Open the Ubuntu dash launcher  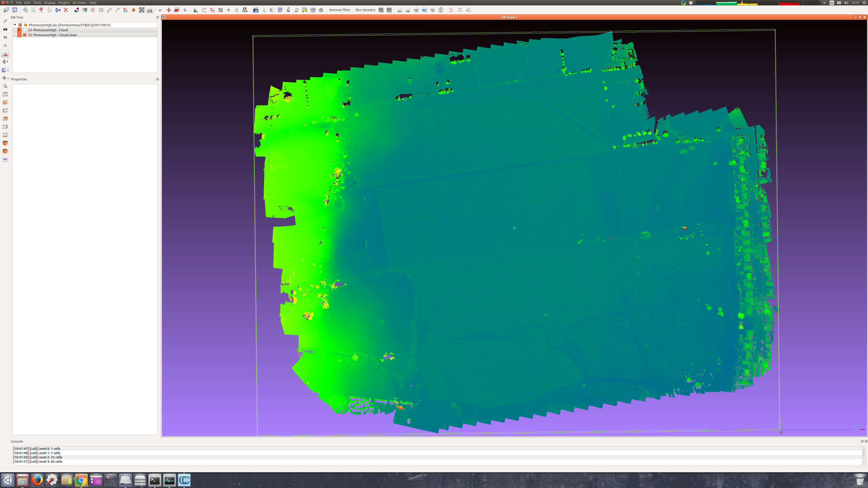point(8,480)
